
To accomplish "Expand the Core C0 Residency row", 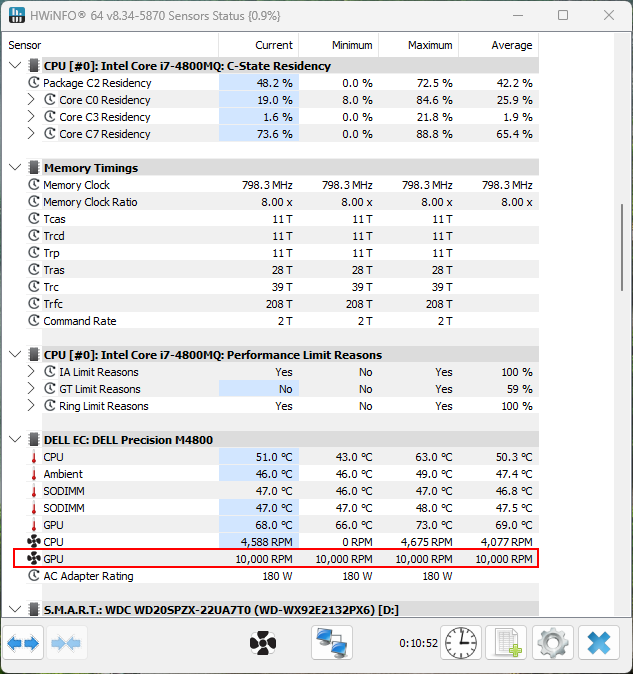I will pos(32,100).
